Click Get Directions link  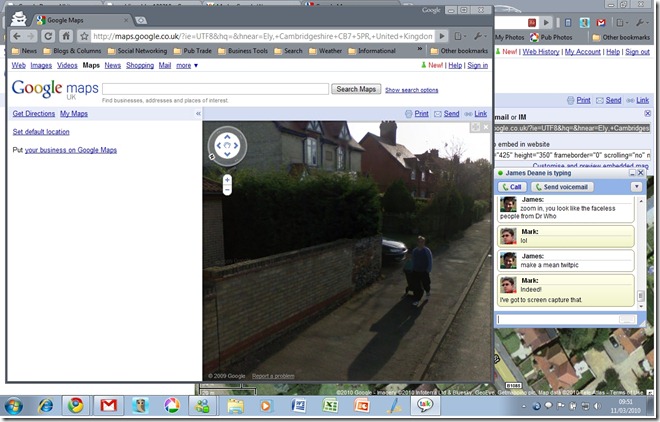pyautogui.click(x=34, y=114)
